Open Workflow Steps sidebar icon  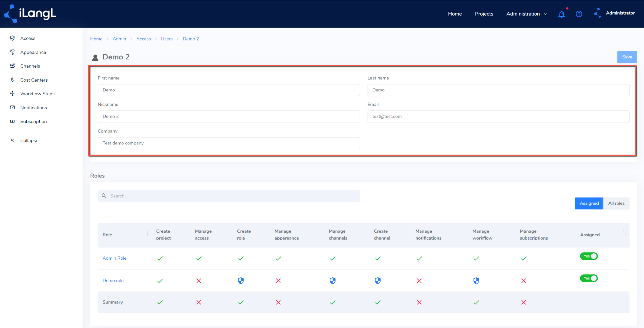pos(12,93)
